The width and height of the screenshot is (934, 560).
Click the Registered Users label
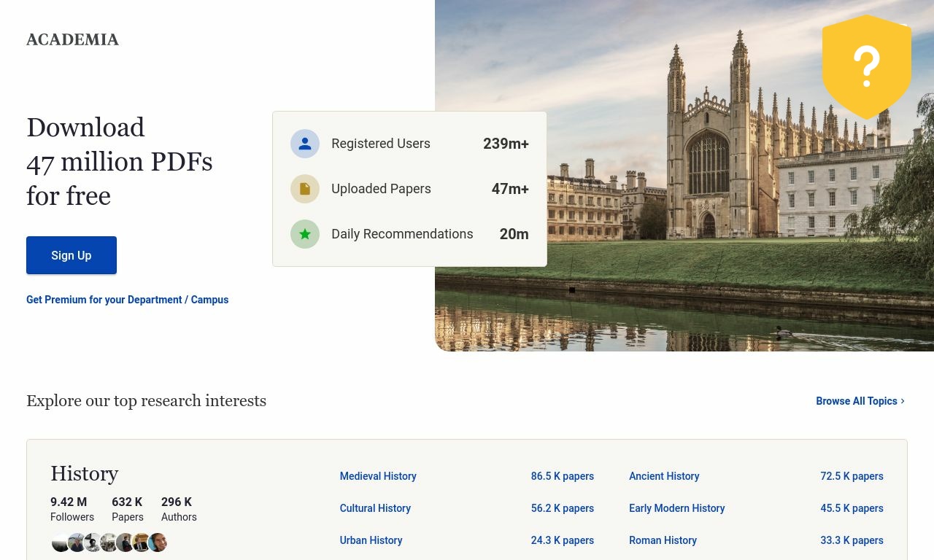click(x=381, y=144)
